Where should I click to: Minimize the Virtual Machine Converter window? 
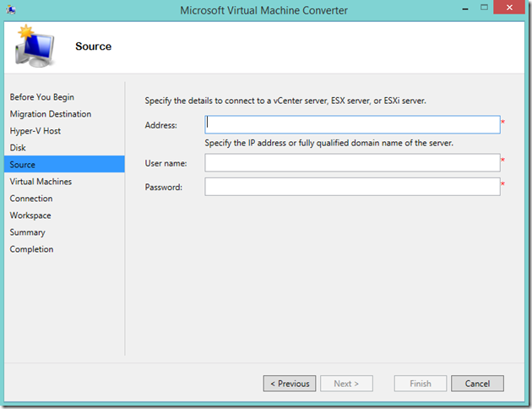click(465, 8)
